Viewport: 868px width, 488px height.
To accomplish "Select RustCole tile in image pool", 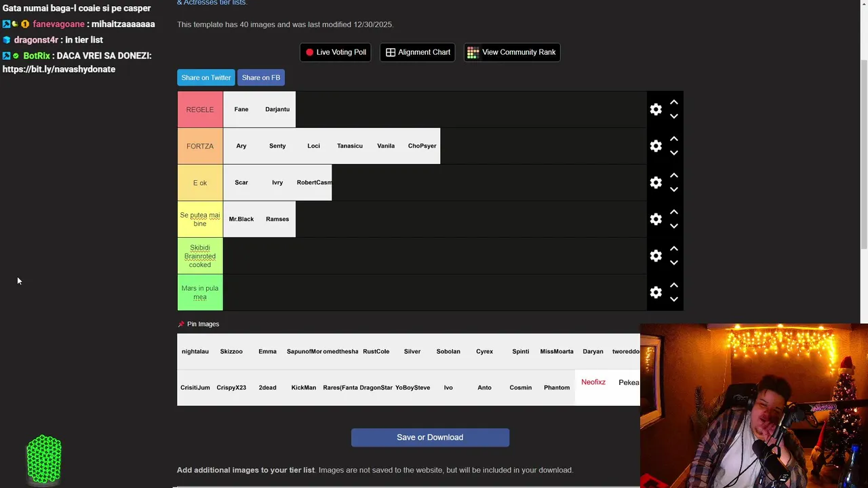I will pyautogui.click(x=376, y=351).
